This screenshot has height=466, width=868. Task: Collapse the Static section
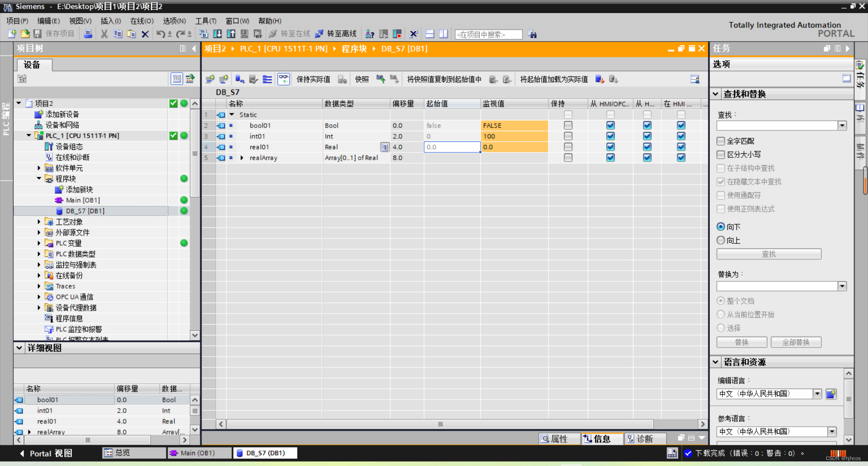coord(232,115)
